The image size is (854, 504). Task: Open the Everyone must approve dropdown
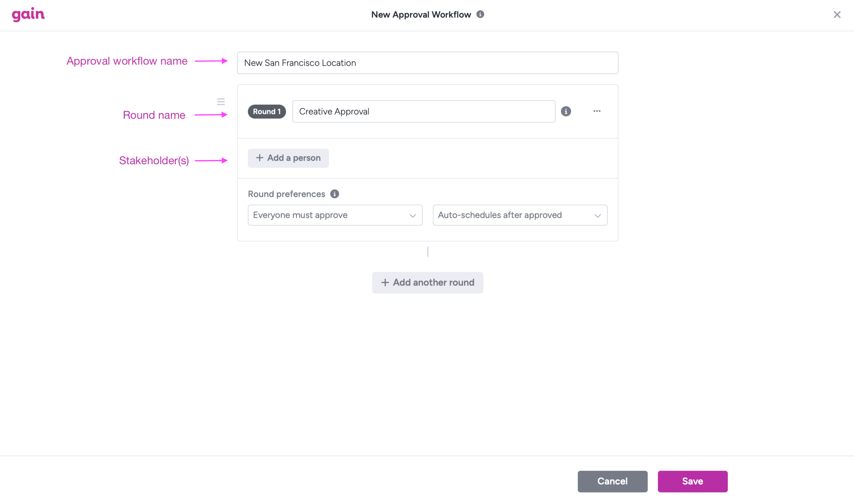coord(335,215)
